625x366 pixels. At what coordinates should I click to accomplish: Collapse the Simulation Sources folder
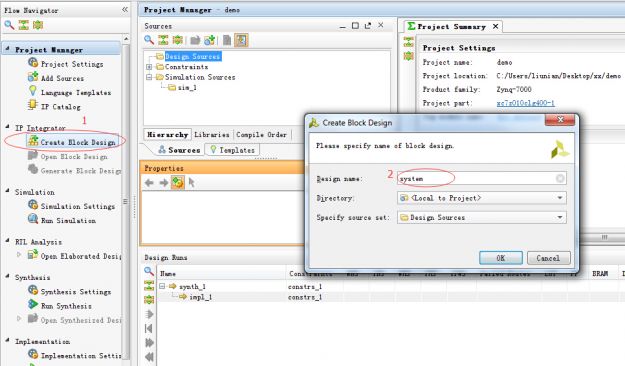[149, 77]
